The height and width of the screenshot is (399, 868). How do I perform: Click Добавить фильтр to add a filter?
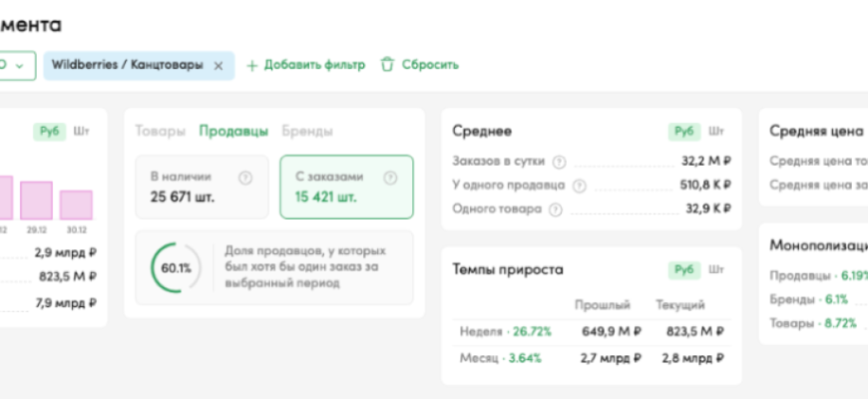click(x=305, y=66)
